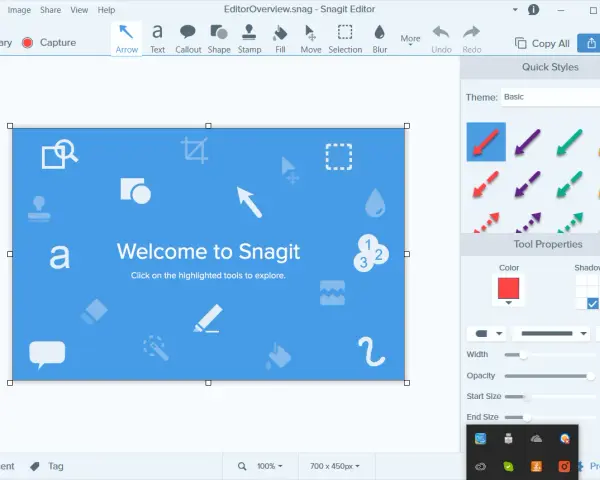Open the More tools dropdown
Screen dimensions: 600x480
(x=410, y=40)
